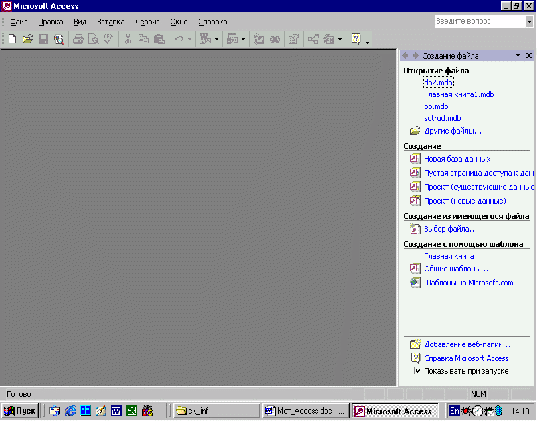Click the Script Editor toolbar icon
Screen dimensions: 537x421
click(275, 39)
